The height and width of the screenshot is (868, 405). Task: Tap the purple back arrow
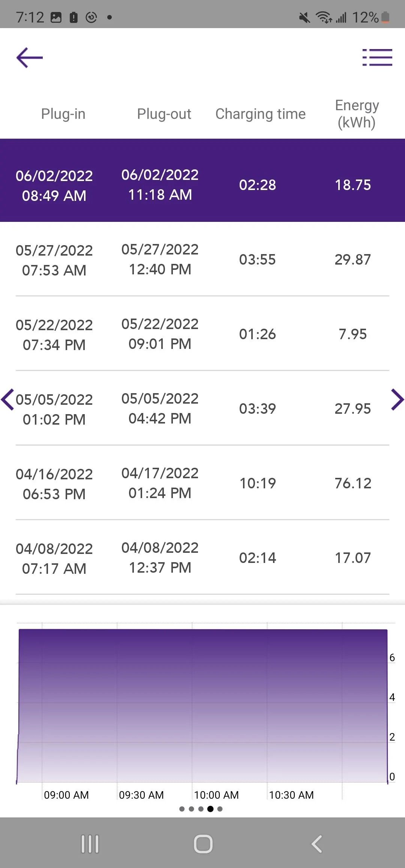click(x=30, y=58)
